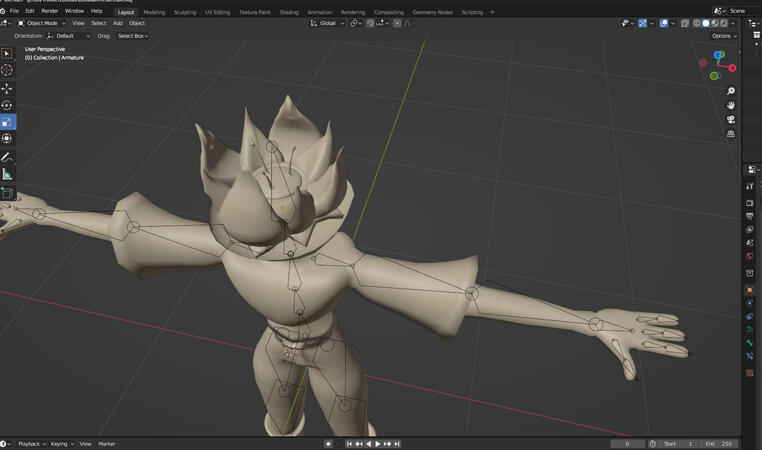762x450 pixels.
Task: Open the Window menu
Action: 74,11
